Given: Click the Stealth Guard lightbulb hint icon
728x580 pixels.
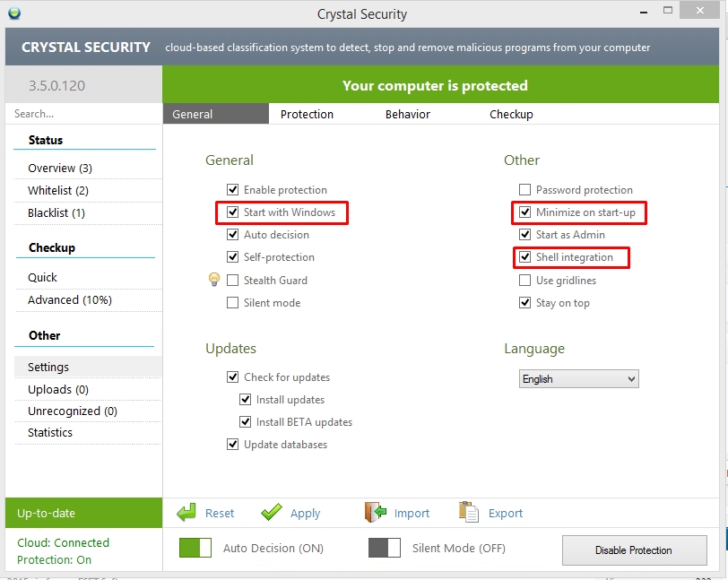Looking at the screenshot, I should pos(214,280).
